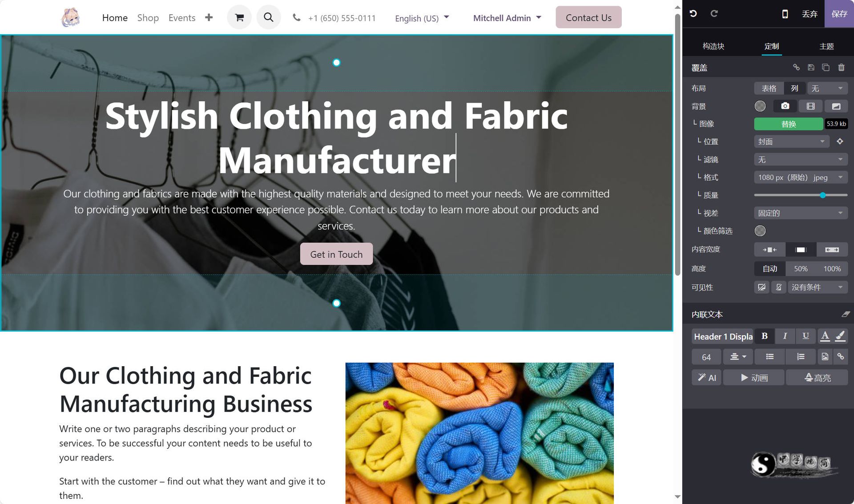Choose background video via film icon
The image size is (854, 504).
click(x=810, y=106)
